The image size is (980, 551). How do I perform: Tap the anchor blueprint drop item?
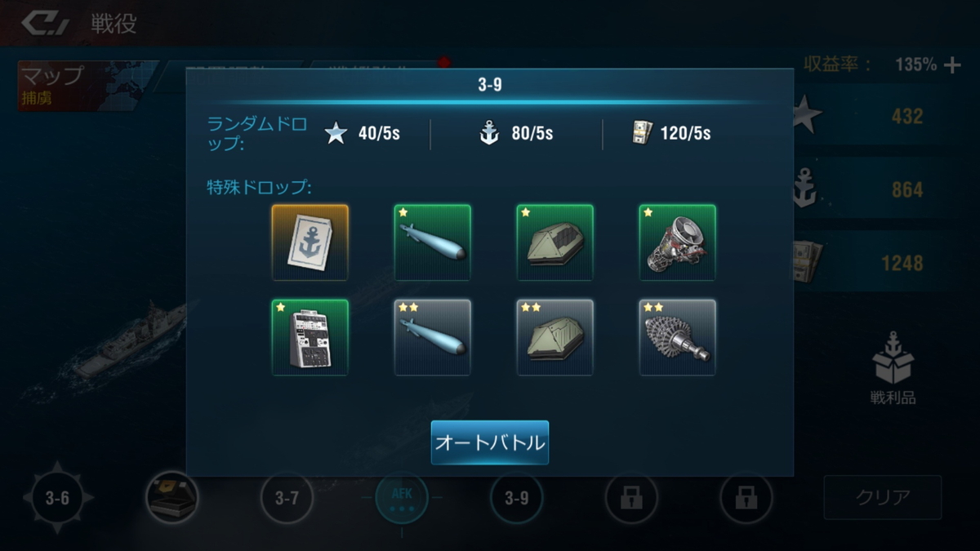tap(310, 242)
